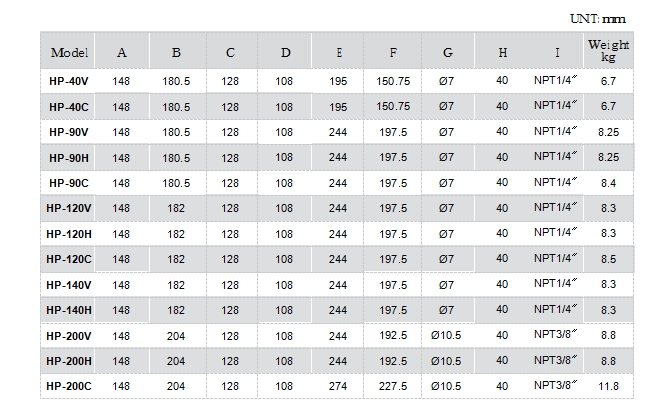Click the HP-120C model cell
The height and width of the screenshot is (419, 670).
[69, 259]
